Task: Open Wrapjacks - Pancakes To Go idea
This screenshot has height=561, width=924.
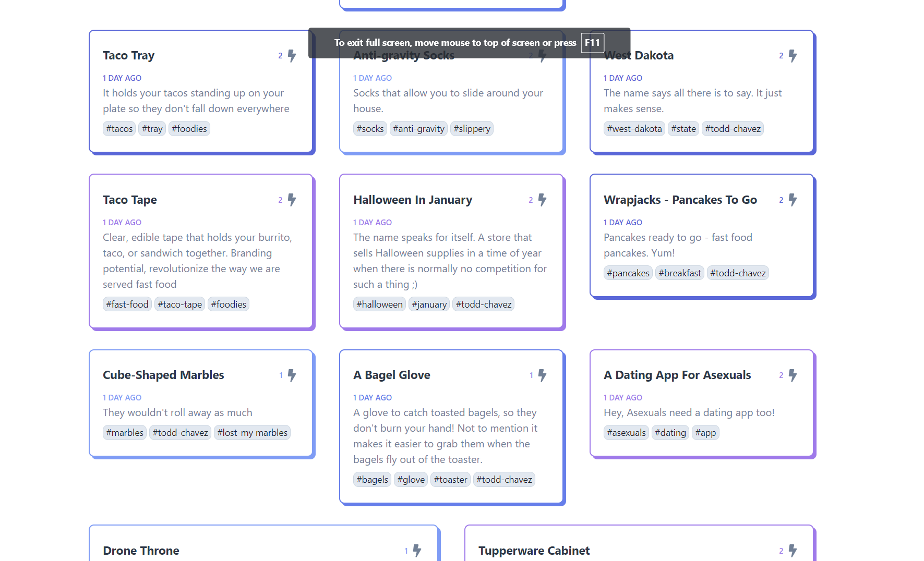Action: pos(680,200)
